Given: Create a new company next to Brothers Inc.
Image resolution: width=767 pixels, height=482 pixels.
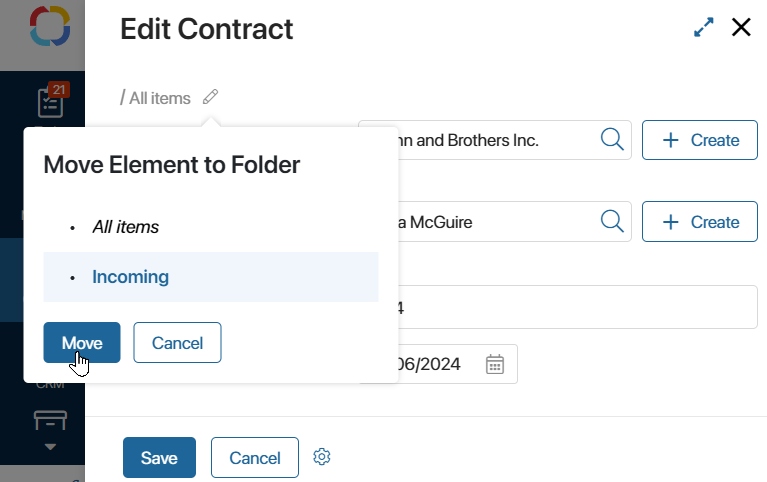Looking at the screenshot, I should point(699,140).
